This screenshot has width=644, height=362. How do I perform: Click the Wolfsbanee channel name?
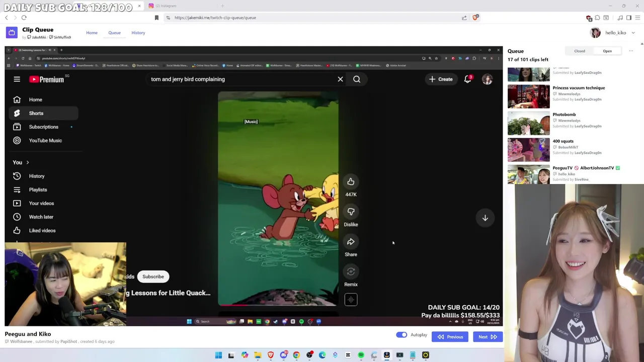coord(21,342)
